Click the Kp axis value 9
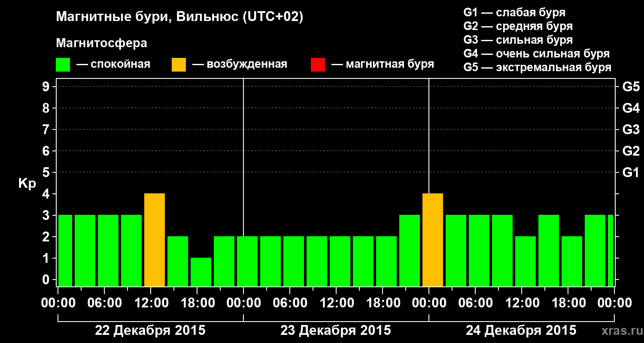 click(46, 87)
